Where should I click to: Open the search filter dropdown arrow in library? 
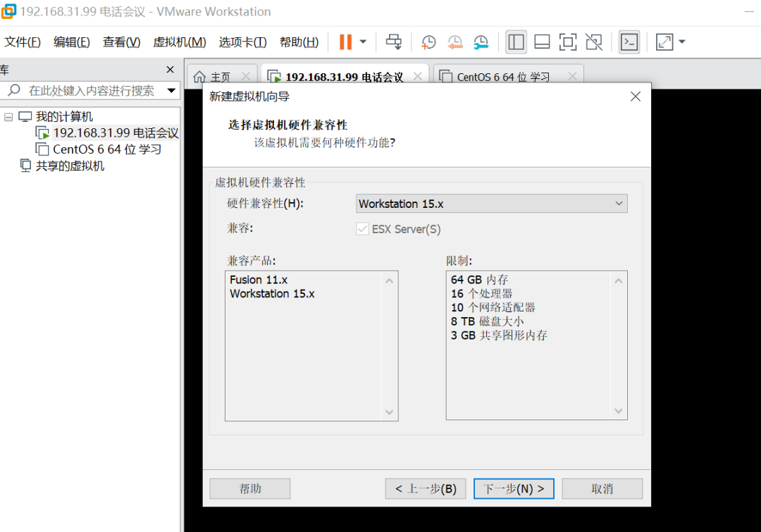[x=171, y=90]
